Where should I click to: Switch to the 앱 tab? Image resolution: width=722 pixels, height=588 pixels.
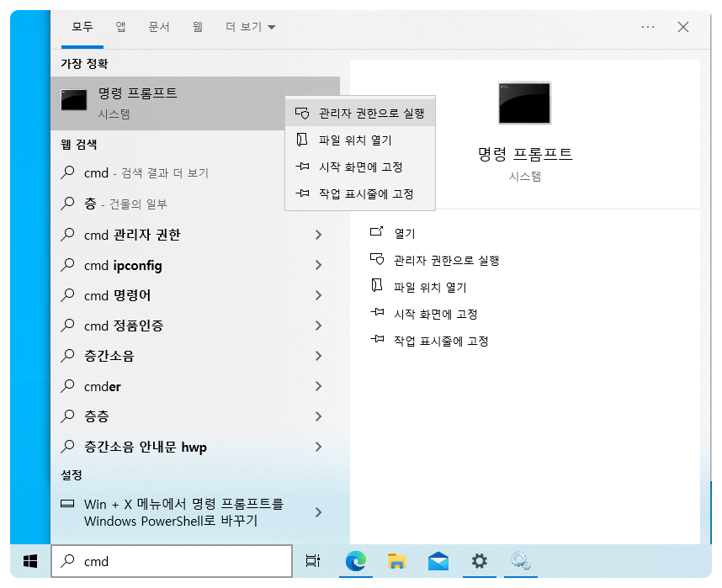tap(120, 27)
